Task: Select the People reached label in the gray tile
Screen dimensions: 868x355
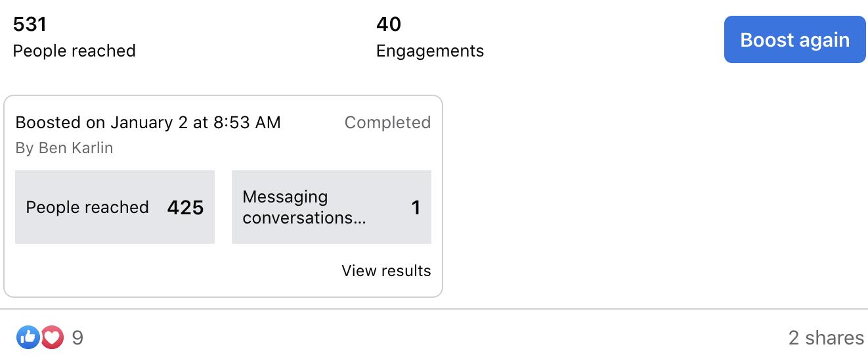Action: point(87,208)
